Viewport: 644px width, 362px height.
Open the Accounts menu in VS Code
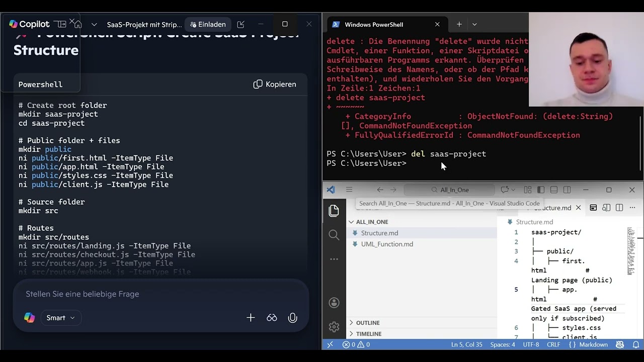click(334, 303)
